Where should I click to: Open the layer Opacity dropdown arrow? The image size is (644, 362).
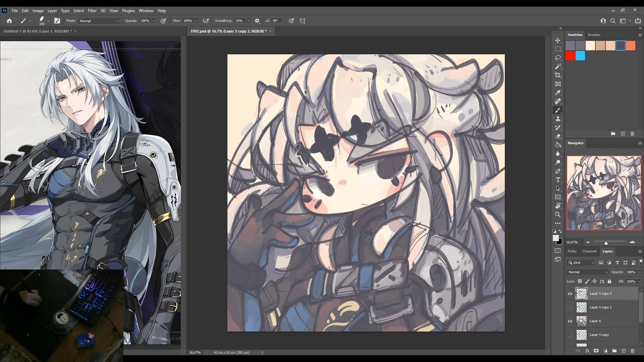coord(640,272)
